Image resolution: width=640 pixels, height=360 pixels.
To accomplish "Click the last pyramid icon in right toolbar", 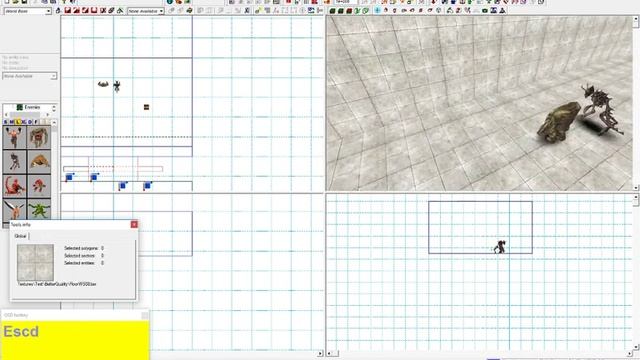I will click(503, 11).
